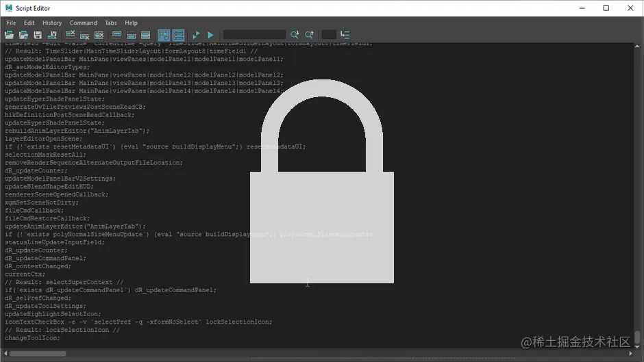
Task: Click the Execute play icon
Action: [210, 35]
